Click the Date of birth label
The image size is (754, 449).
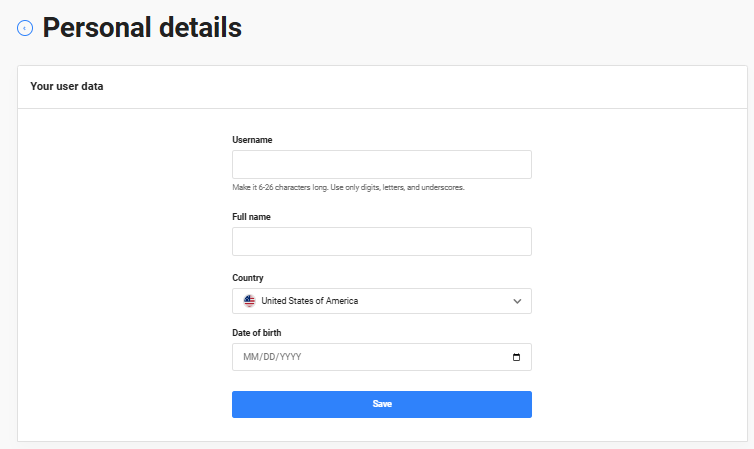(257, 332)
